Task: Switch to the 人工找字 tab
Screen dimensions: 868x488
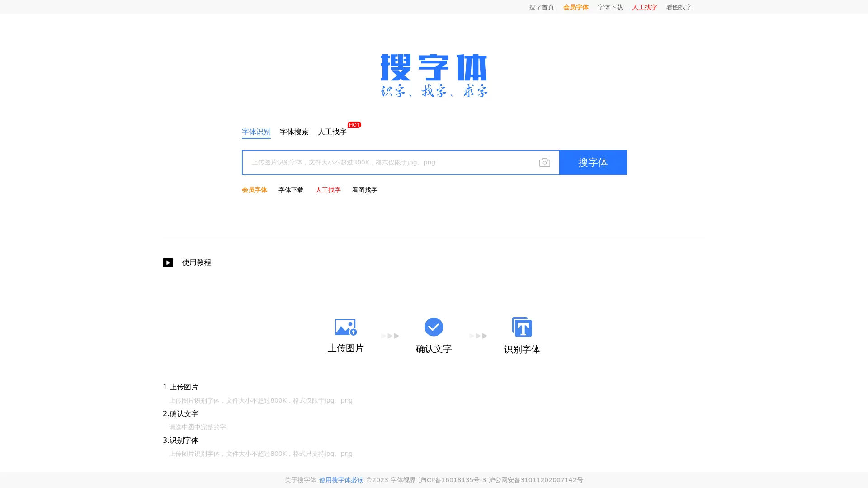Action: (332, 132)
